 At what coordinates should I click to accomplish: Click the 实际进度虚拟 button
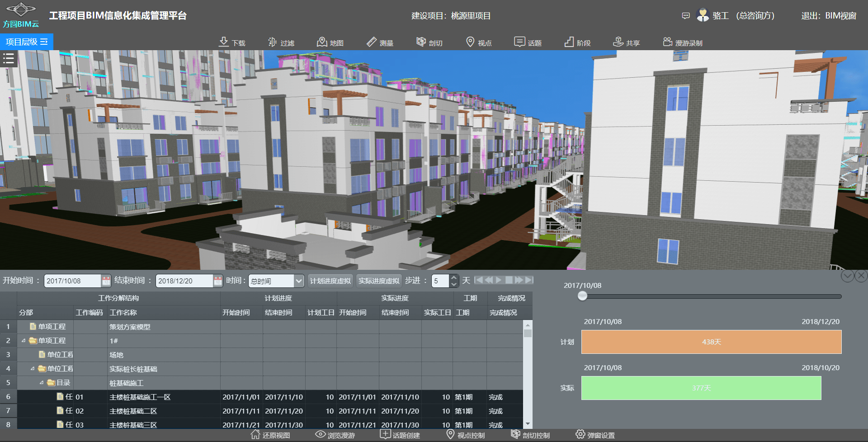coord(379,281)
